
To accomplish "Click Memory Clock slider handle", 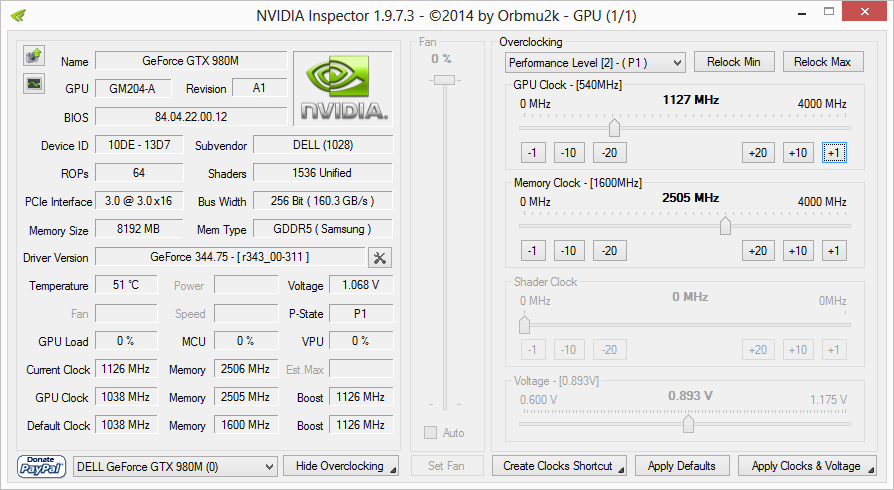I will pyautogui.click(x=725, y=226).
